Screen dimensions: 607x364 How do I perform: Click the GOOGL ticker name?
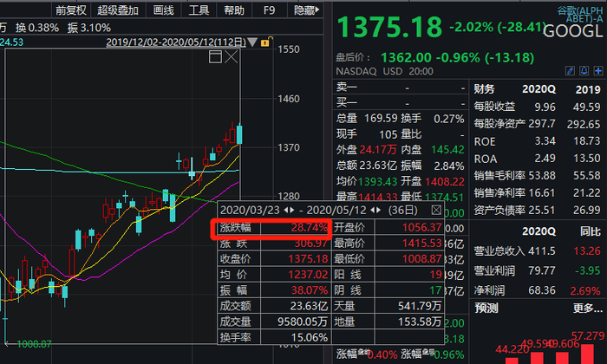coord(573,31)
